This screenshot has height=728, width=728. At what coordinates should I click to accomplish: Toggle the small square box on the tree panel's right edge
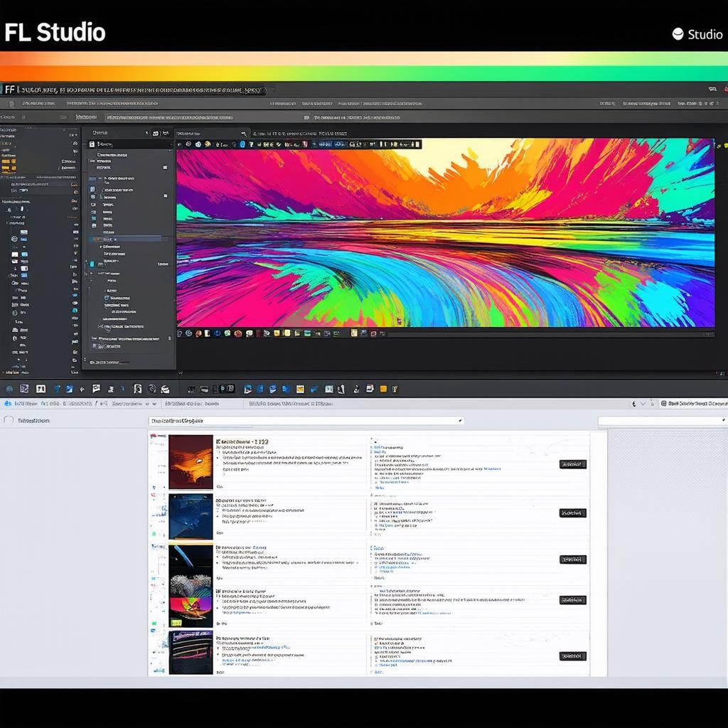[x=165, y=168]
